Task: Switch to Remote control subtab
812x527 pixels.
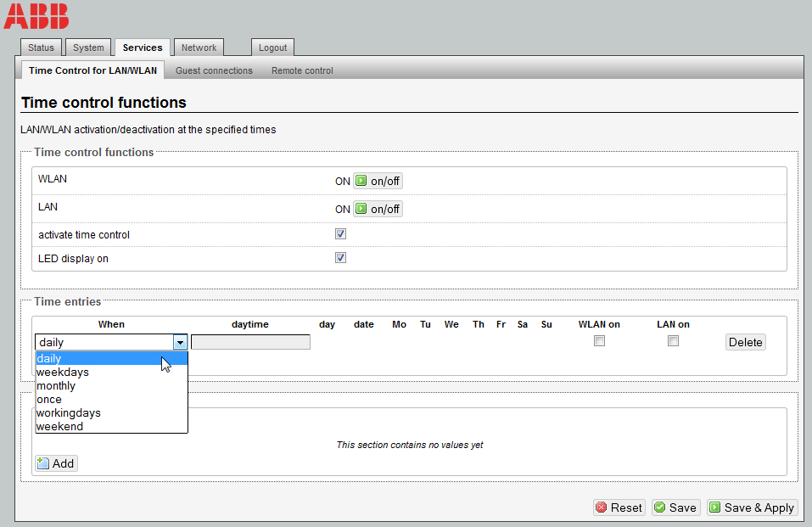Action: (302, 70)
